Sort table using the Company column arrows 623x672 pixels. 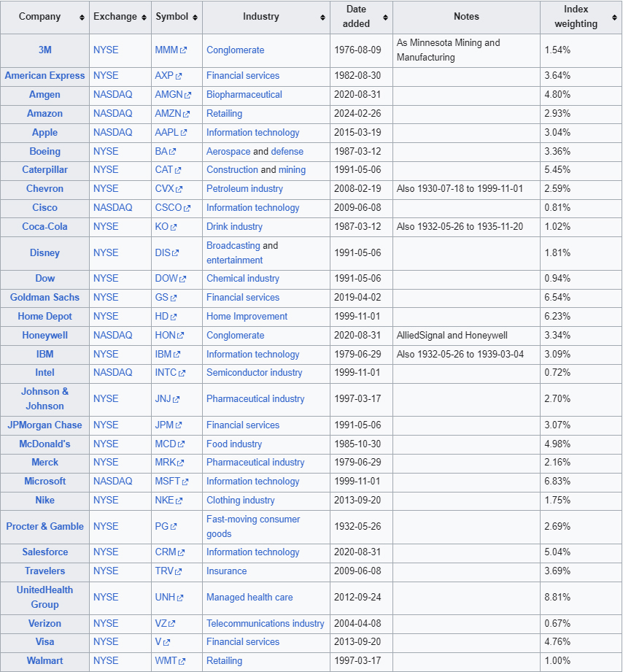coord(82,17)
